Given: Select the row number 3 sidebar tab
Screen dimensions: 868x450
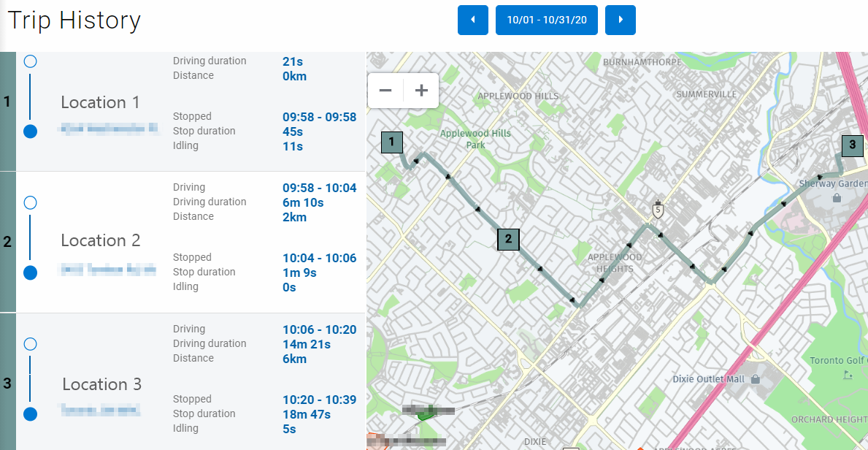Looking at the screenshot, I should coord(8,383).
